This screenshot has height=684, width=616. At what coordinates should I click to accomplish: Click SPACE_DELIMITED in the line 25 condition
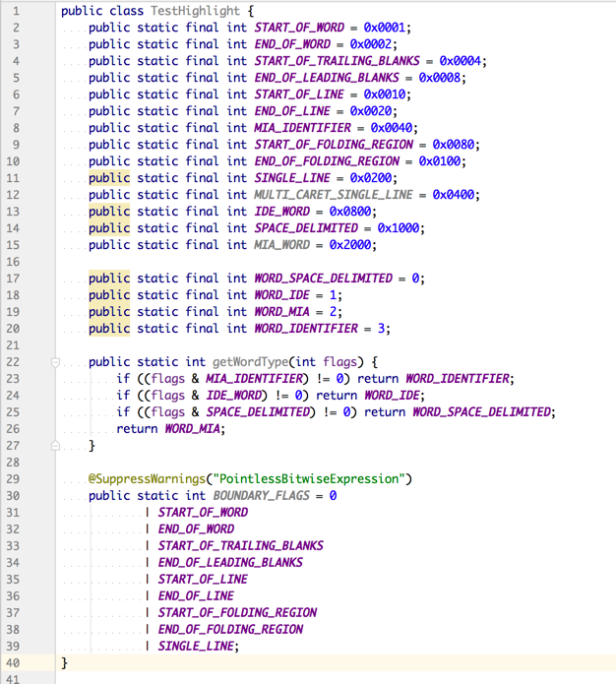coord(258,412)
